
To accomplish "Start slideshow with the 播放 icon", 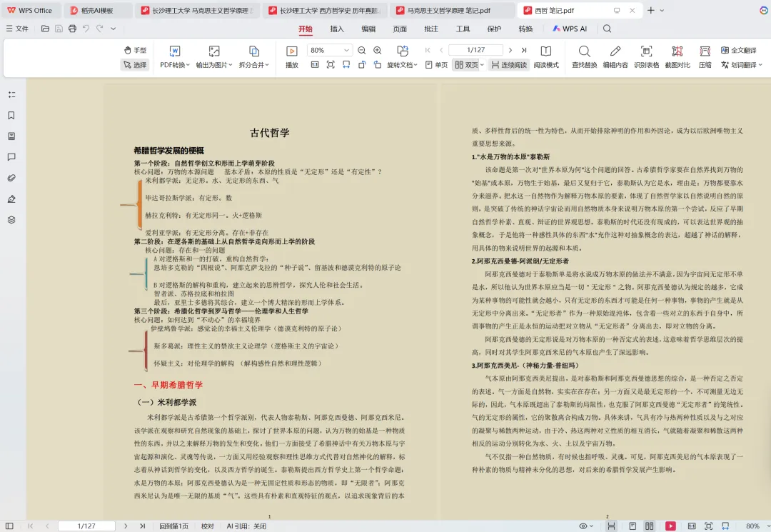I will (291, 51).
